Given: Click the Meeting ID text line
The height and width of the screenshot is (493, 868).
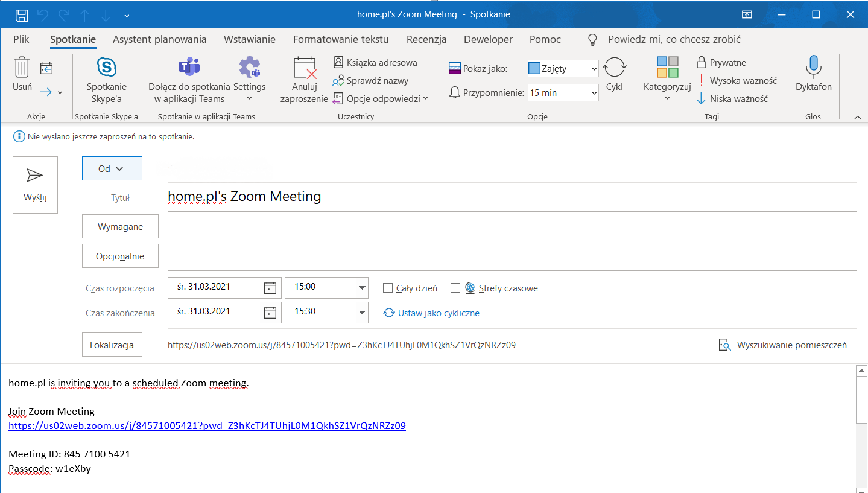Looking at the screenshot, I should click(69, 454).
